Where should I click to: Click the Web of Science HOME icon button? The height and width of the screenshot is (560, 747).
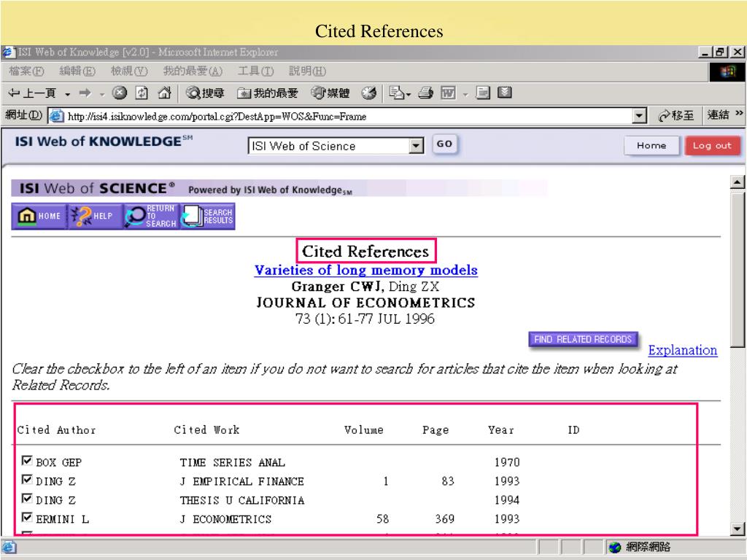tap(39, 216)
